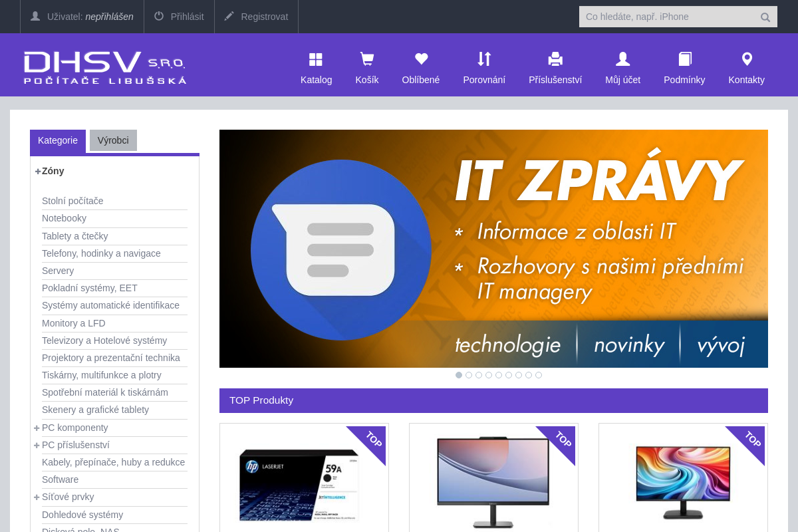798x532 pixels.
Task: Select the last banner slide dot
Action: point(539,375)
